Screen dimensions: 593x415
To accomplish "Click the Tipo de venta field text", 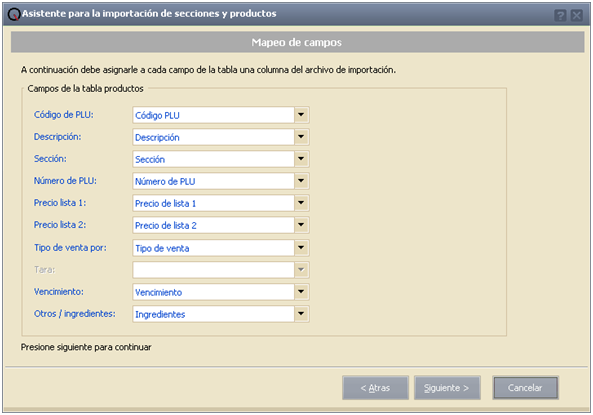I will (x=162, y=249).
